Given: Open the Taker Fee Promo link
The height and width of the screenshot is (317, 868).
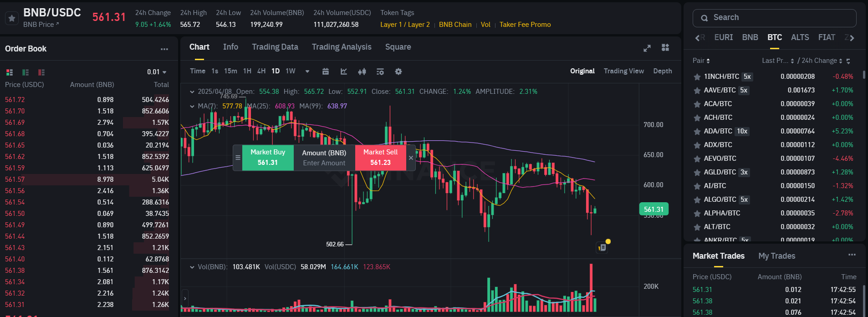Looking at the screenshot, I should coord(525,25).
